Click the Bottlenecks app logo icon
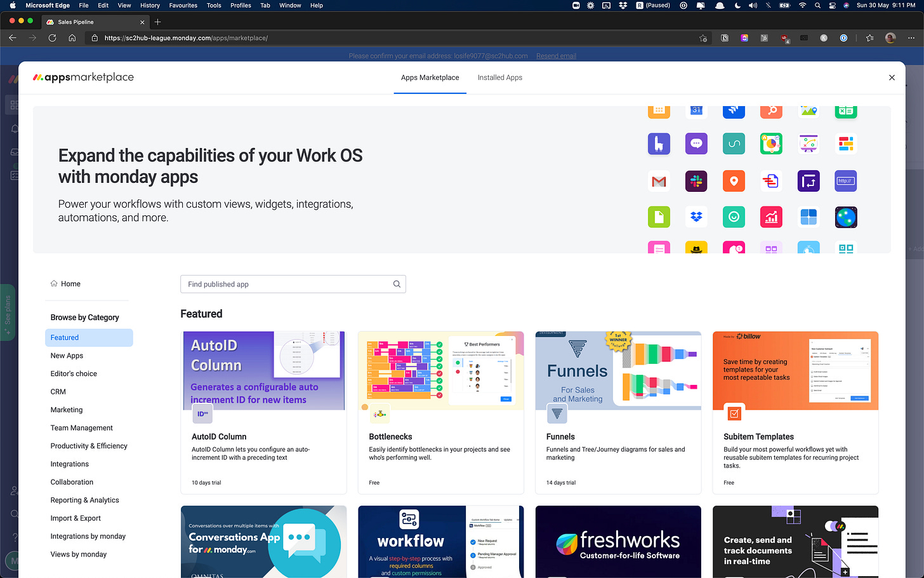 [x=379, y=413]
